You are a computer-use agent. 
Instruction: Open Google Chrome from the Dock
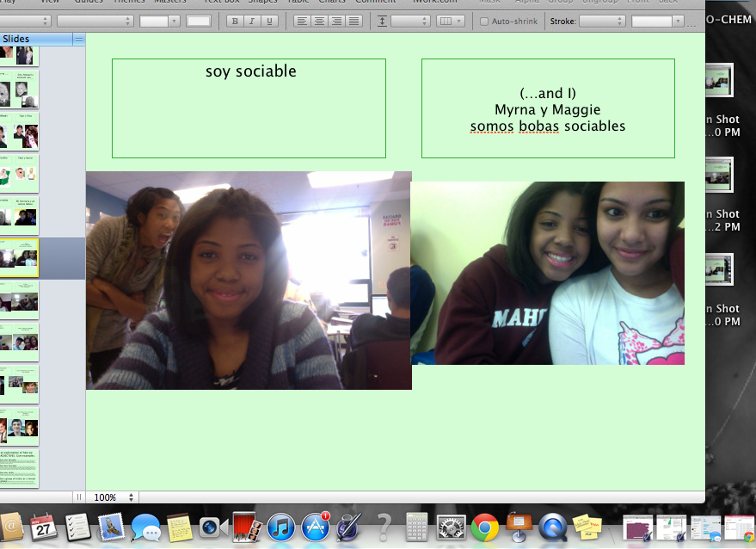485,526
